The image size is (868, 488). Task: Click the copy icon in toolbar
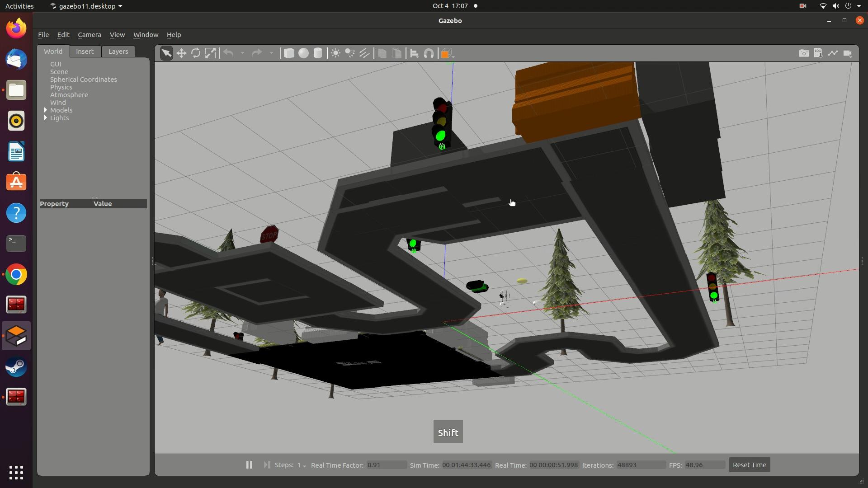(382, 53)
